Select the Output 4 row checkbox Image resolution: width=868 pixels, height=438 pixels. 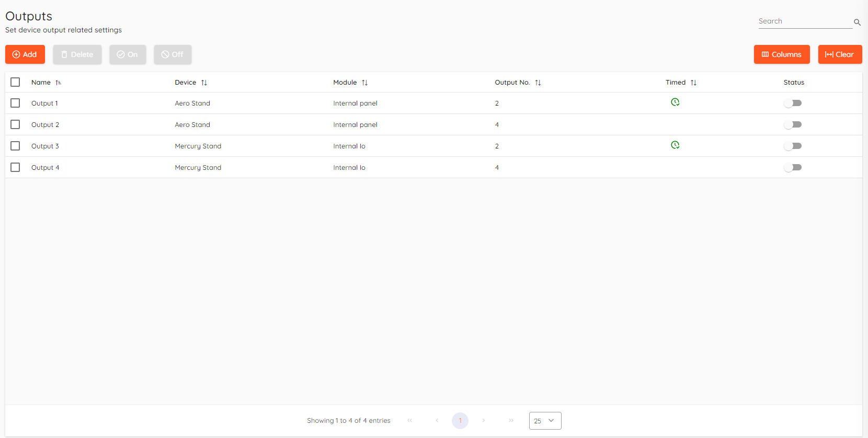tap(15, 167)
